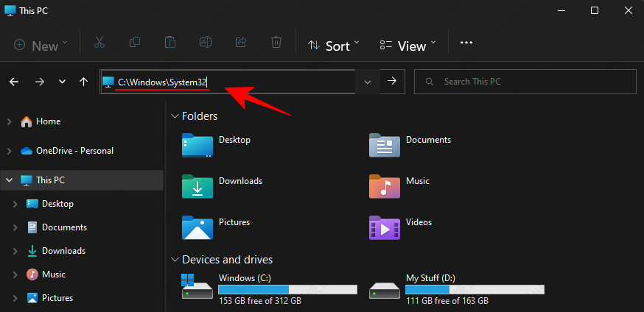Click the Back navigation arrow
This screenshot has width=644, height=312.
[x=14, y=82]
